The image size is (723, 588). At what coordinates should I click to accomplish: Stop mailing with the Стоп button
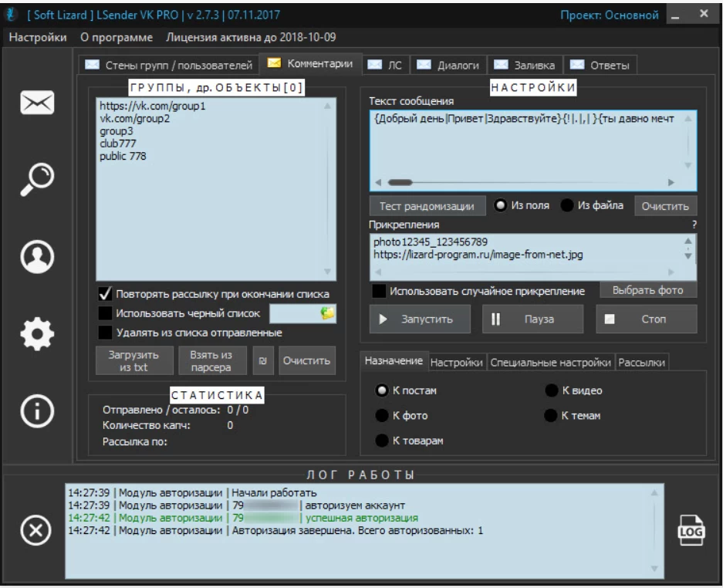[x=647, y=319]
